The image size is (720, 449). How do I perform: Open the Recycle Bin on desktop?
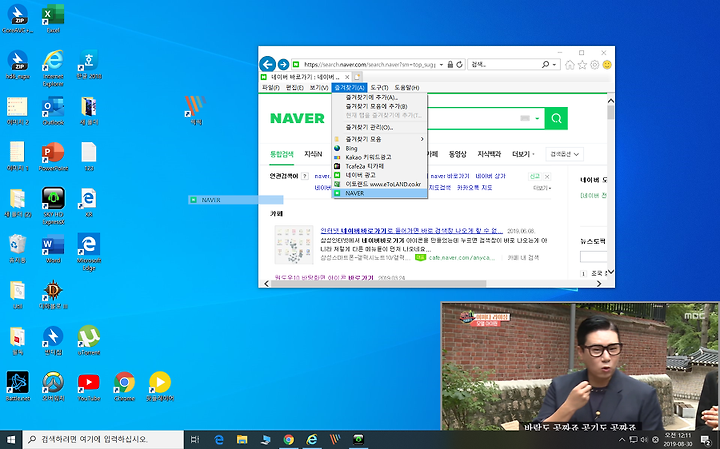coord(17,248)
